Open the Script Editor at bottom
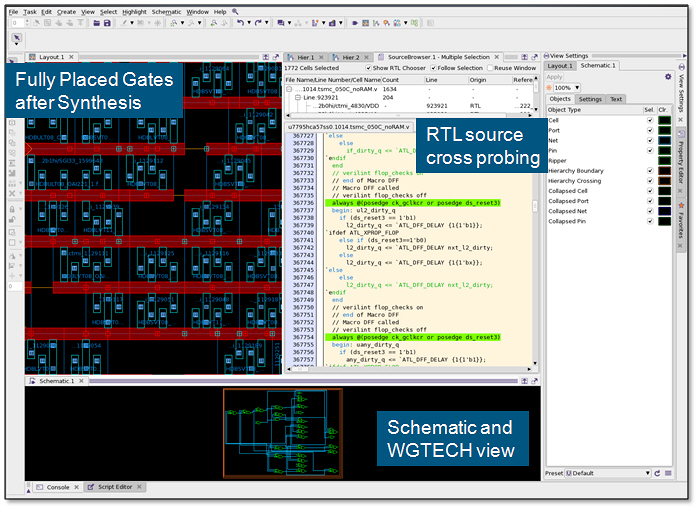This screenshot has width=698, height=509. [x=115, y=487]
